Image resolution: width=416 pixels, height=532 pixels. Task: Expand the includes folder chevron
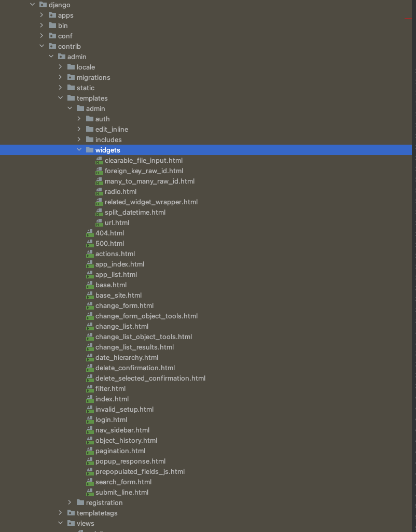tap(79, 139)
